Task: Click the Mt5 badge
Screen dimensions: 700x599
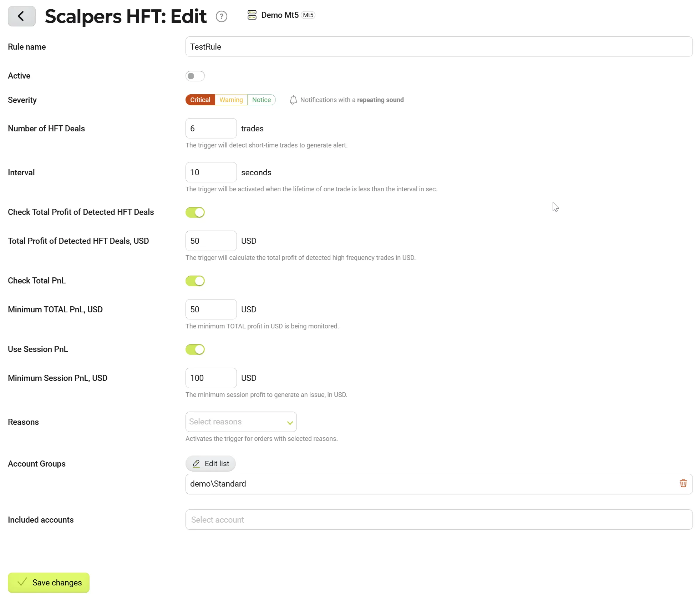Action: [x=308, y=15]
